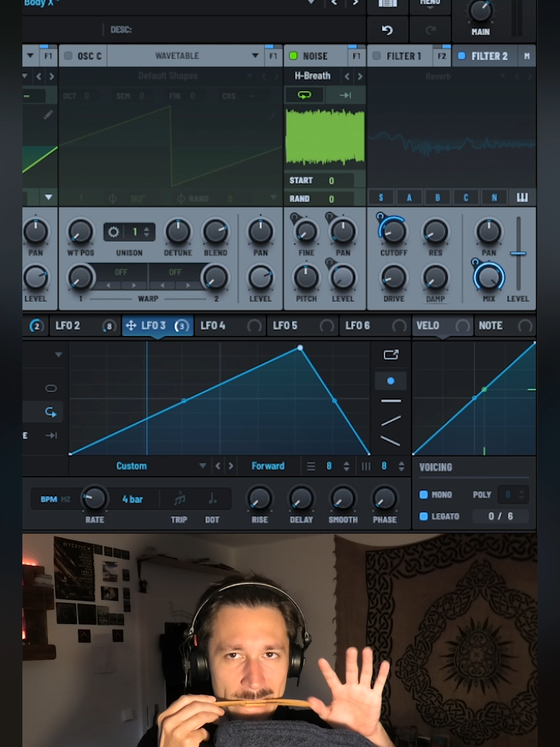This screenshot has height=747, width=560.
Task: Click the noise loop mode icon
Action: coord(304,95)
